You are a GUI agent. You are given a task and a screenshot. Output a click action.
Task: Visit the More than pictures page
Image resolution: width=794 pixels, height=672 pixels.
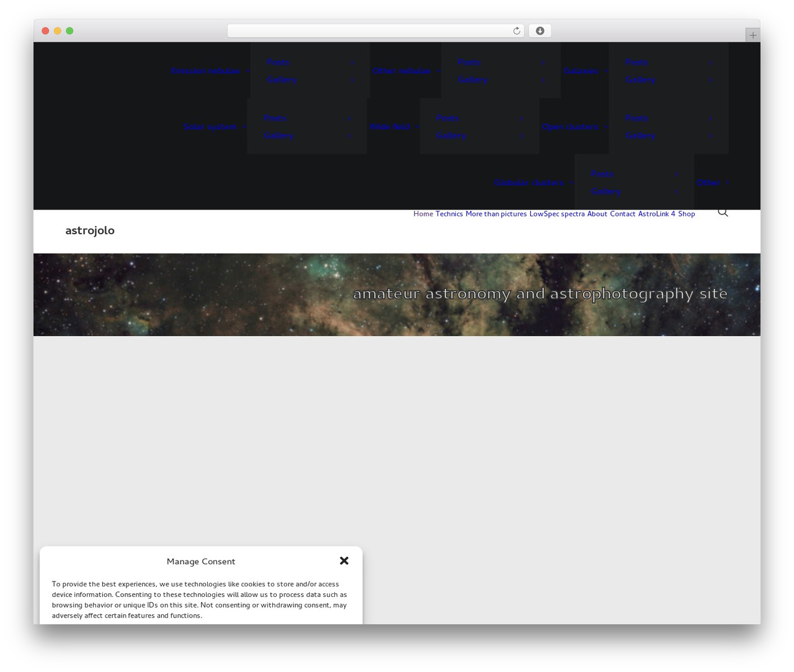[x=496, y=214]
